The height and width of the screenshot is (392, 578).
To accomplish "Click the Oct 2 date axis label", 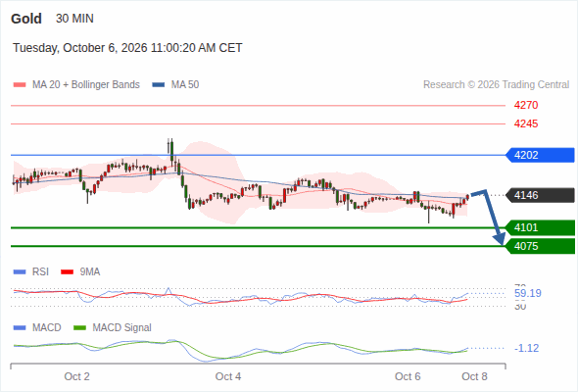I will 77,377.
